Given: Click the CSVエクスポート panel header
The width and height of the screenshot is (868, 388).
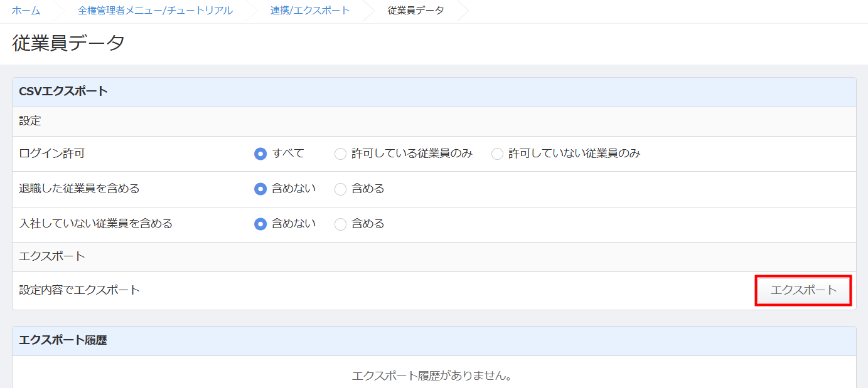Looking at the screenshot, I should coord(63,92).
